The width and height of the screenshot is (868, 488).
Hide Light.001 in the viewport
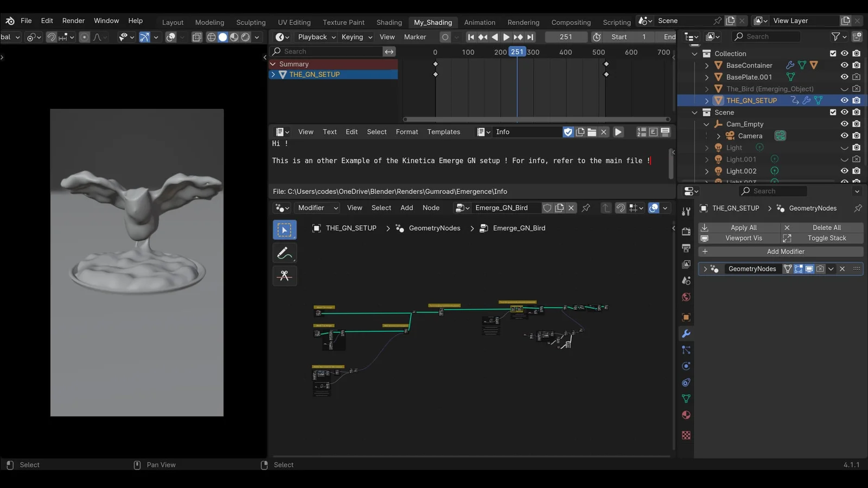pos(845,159)
